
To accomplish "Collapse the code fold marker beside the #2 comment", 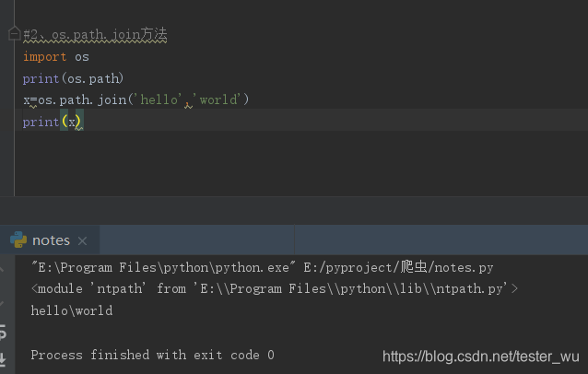I will click(14, 34).
